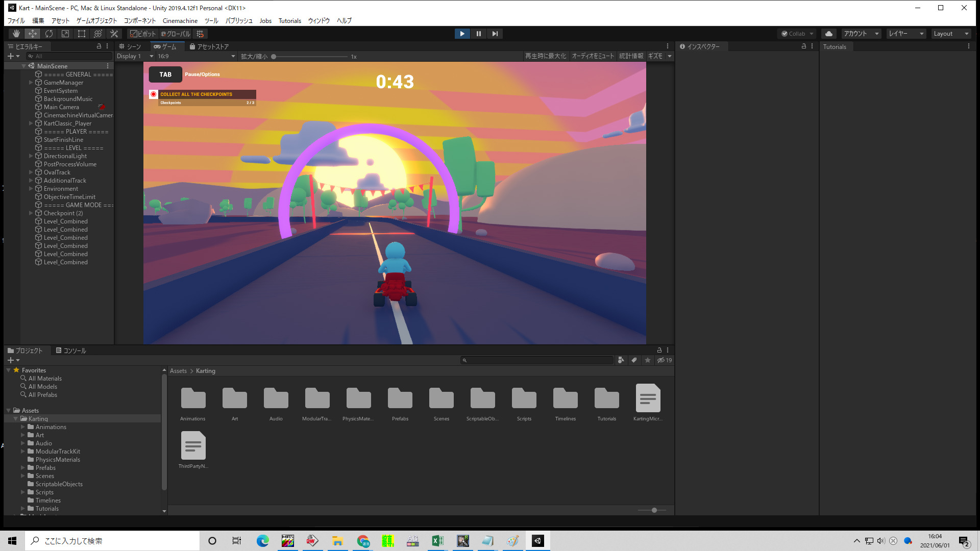Toggle Stats overlay in Game view
The width and height of the screenshot is (980, 551).
(x=631, y=56)
